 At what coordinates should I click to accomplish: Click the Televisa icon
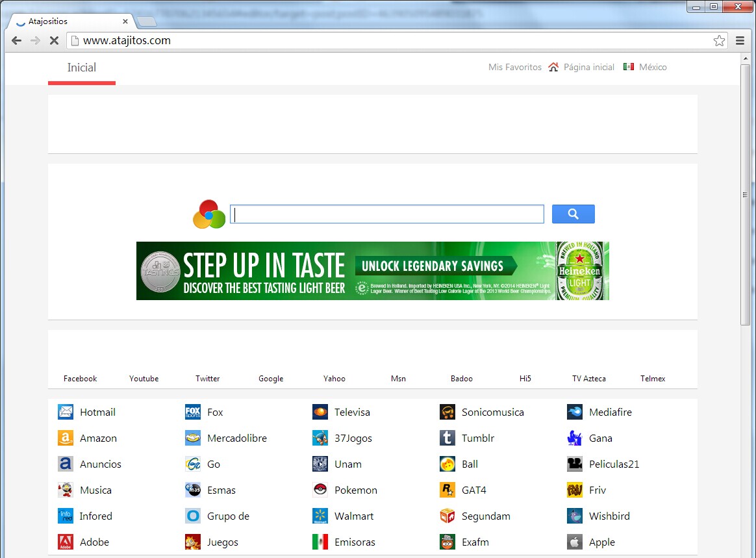[x=320, y=412]
